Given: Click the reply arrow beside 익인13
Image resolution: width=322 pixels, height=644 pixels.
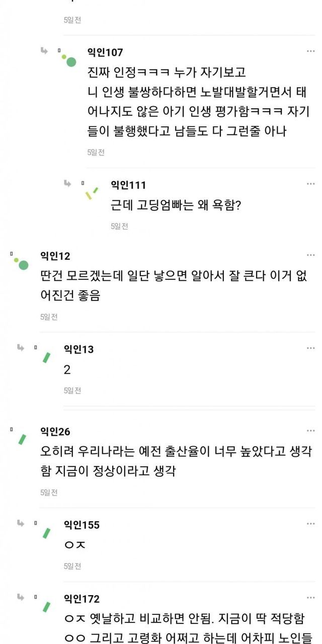Looking at the screenshot, I should 21,348.
